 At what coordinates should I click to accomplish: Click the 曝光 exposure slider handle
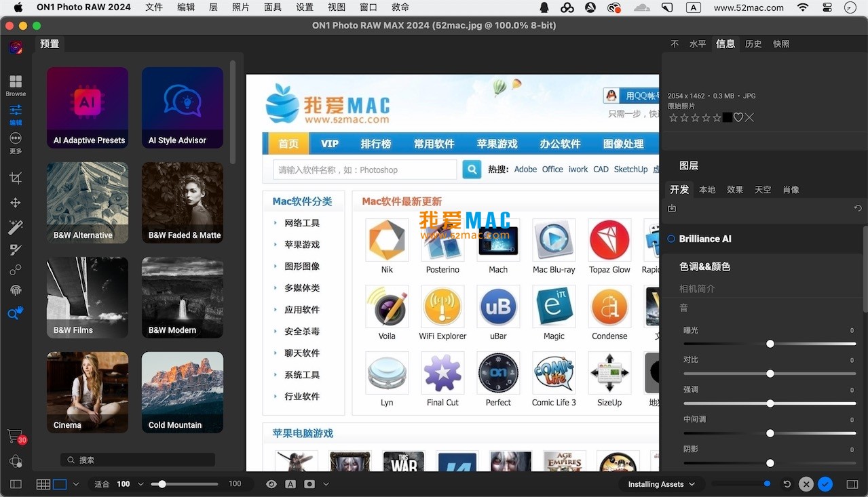770,344
